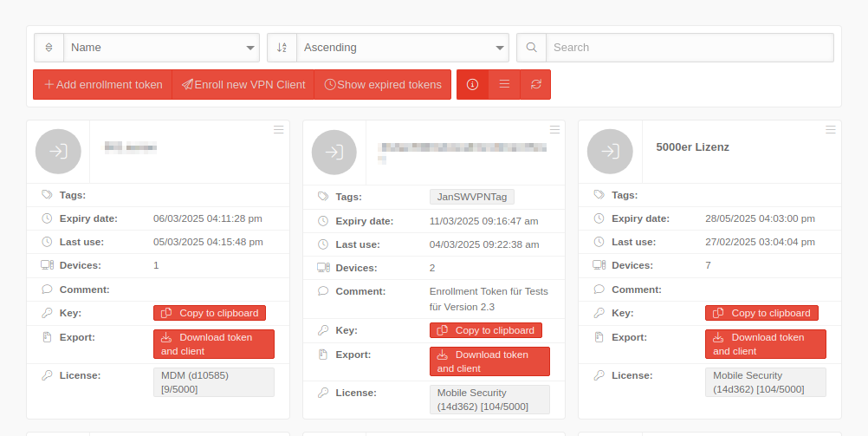Screen dimensions: 868x436
Task: Expand the Ascending sort order dropdown
Action: tap(401, 48)
